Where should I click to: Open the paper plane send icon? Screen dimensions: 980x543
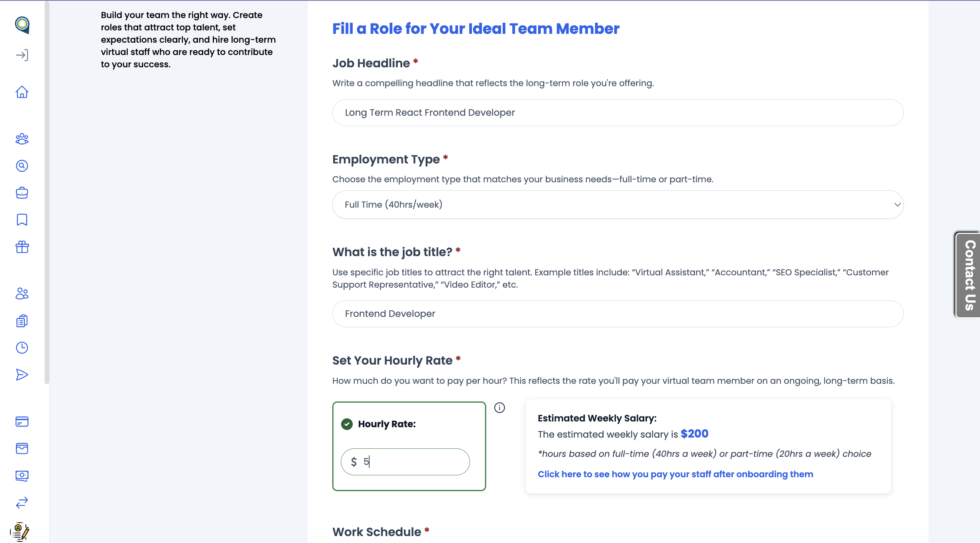22,375
